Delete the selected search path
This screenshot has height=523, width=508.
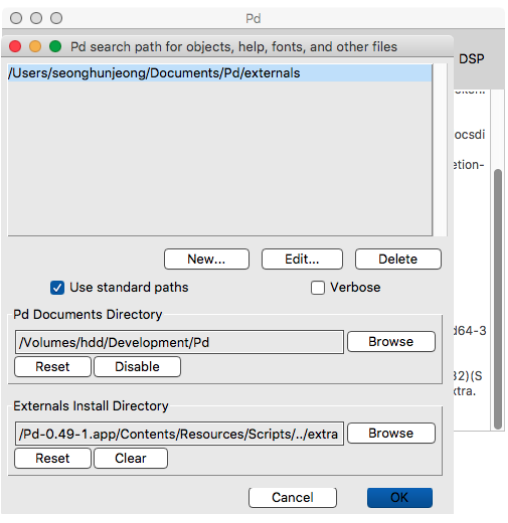point(398,259)
